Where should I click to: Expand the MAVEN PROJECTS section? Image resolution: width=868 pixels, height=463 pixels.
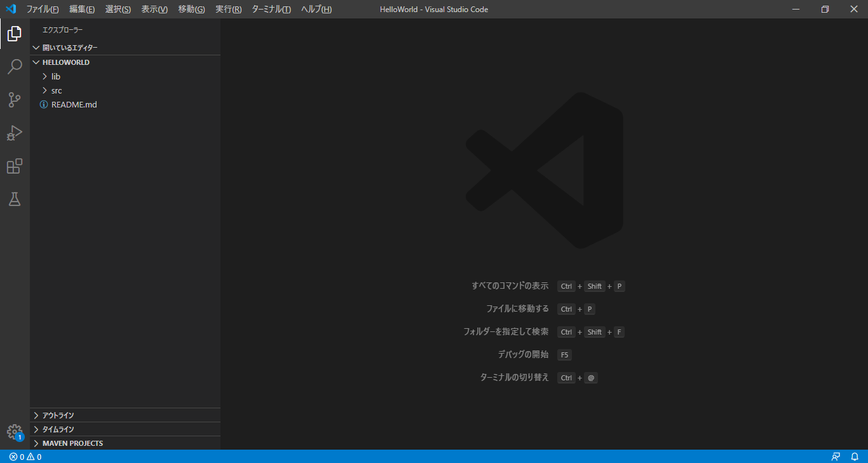[125, 443]
